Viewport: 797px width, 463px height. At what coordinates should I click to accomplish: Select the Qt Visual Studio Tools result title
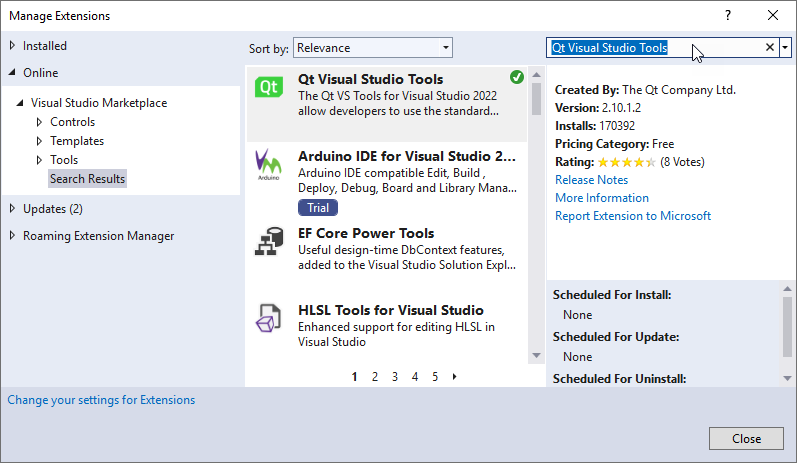pyautogui.click(x=370, y=79)
